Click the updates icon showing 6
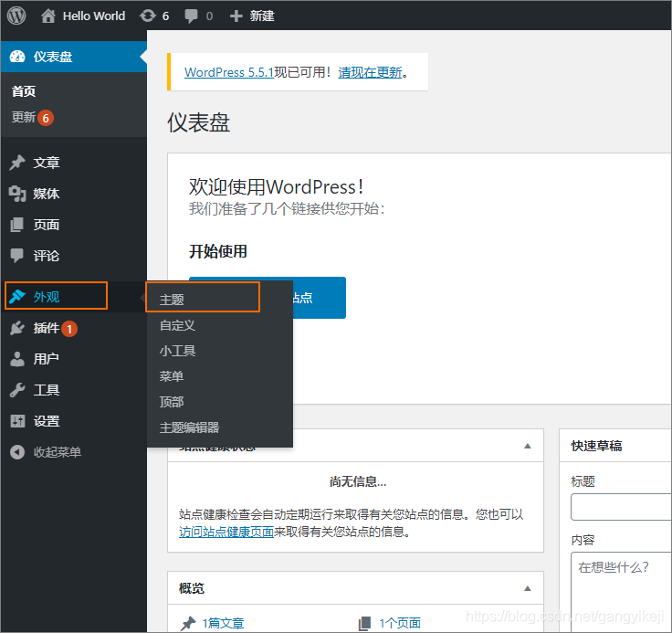This screenshot has height=633, width=672. tap(147, 16)
